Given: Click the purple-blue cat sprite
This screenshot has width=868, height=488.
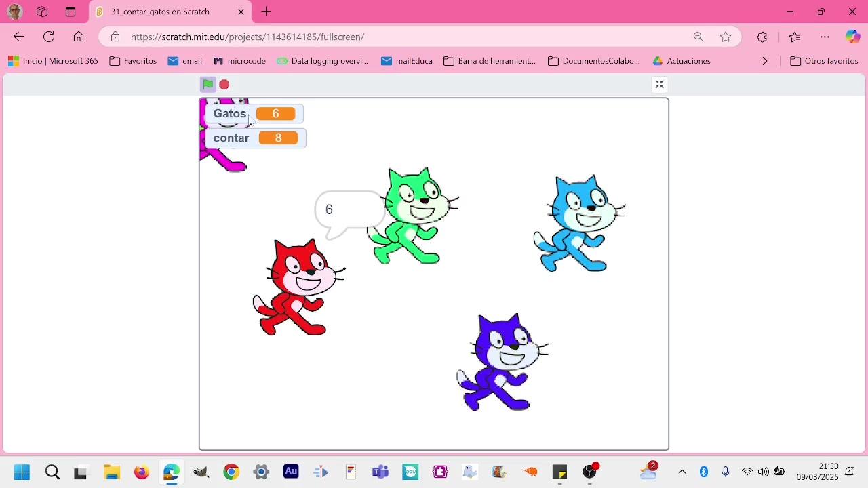Looking at the screenshot, I should click(502, 362).
